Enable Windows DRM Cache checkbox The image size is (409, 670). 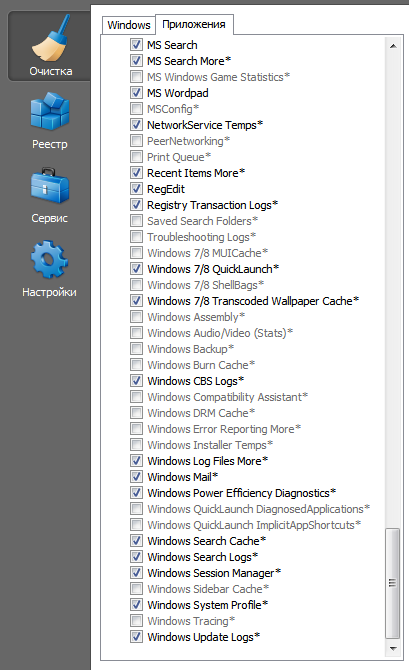click(x=136, y=413)
